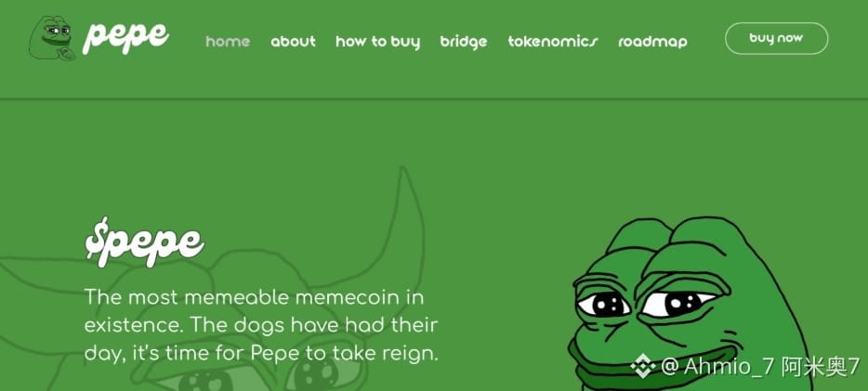This screenshot has height=391, width=868.
Task: Click the large Pepe frog's eyes
Action: coord(646,303)
